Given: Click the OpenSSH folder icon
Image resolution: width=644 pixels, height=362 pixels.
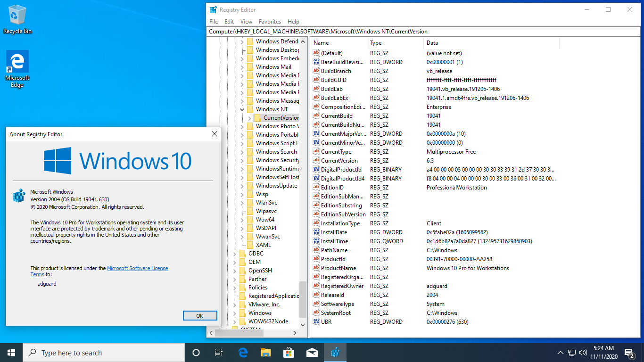Looking at the screenshot, I should (x=242, y=271).
